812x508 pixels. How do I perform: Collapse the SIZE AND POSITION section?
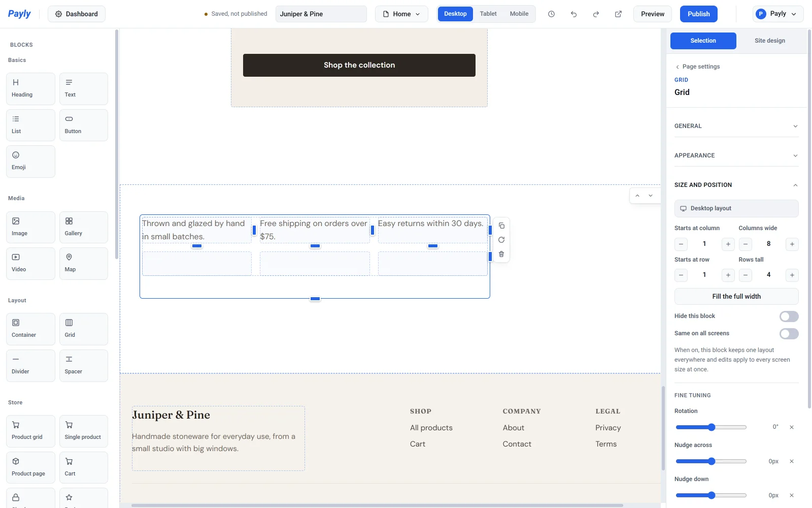pyautogui.click(x=736, y=185)
